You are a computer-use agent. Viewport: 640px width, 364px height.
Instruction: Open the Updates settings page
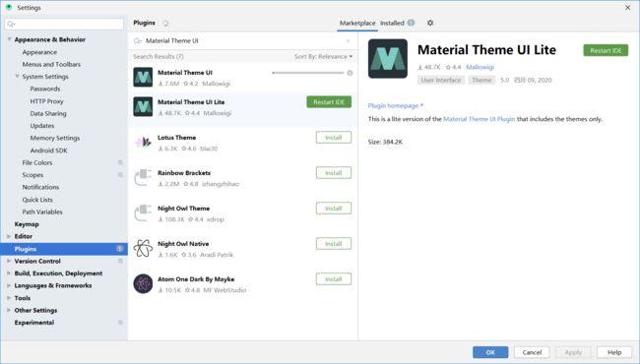tap(42, 126)
